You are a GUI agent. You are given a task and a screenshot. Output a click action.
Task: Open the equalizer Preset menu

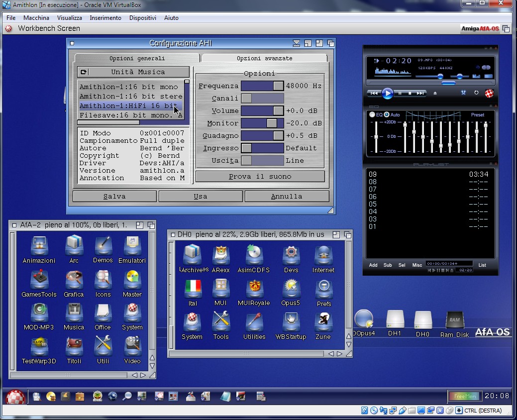tap(477, 115)
